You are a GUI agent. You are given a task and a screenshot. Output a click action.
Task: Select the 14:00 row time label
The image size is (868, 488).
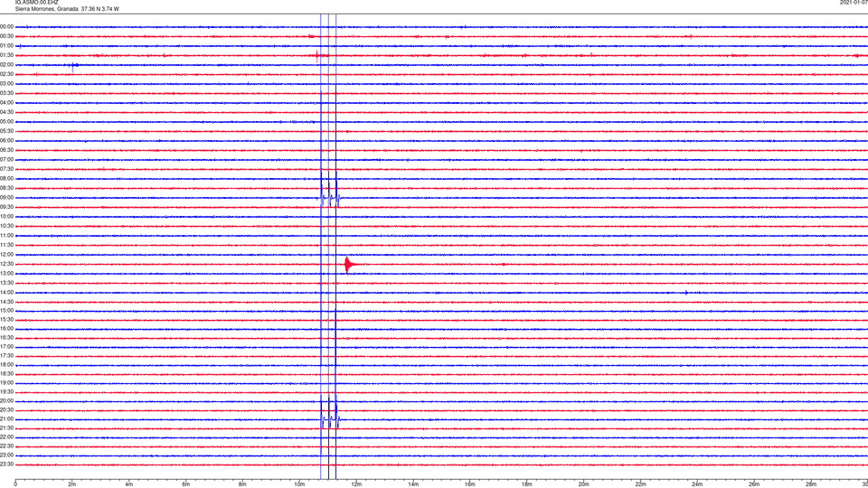tap(6, 292)
